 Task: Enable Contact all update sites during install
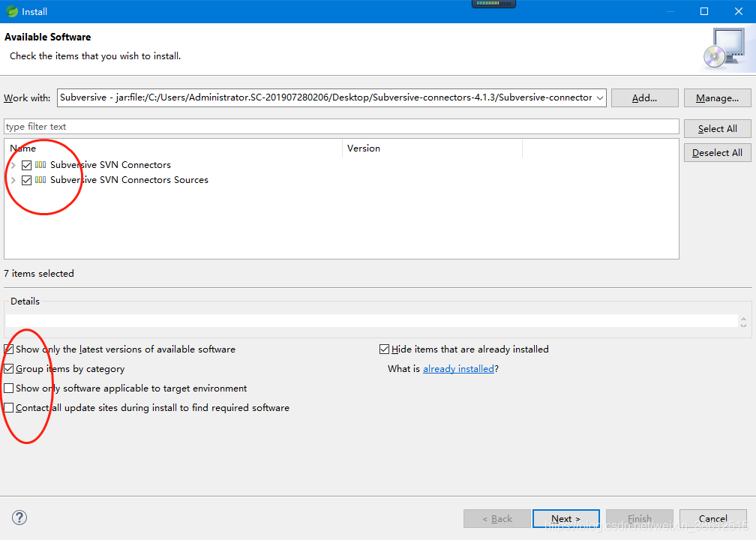pyautogui.click(x=9, y=408)
